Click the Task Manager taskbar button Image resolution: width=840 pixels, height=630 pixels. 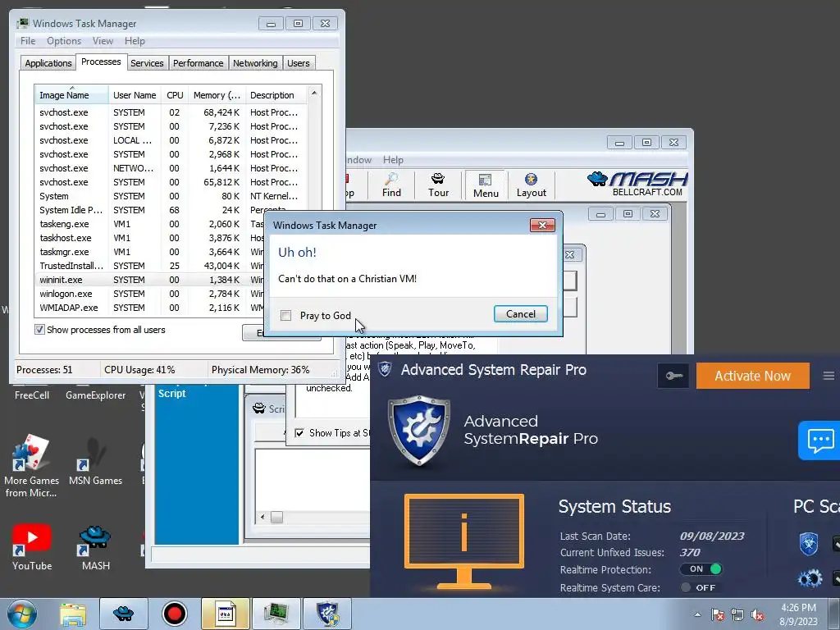pos(276,614)
